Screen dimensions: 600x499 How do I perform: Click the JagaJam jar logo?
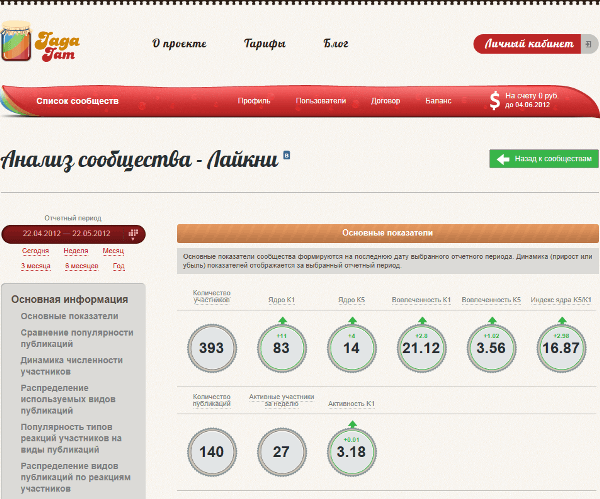tap(18, 44)
